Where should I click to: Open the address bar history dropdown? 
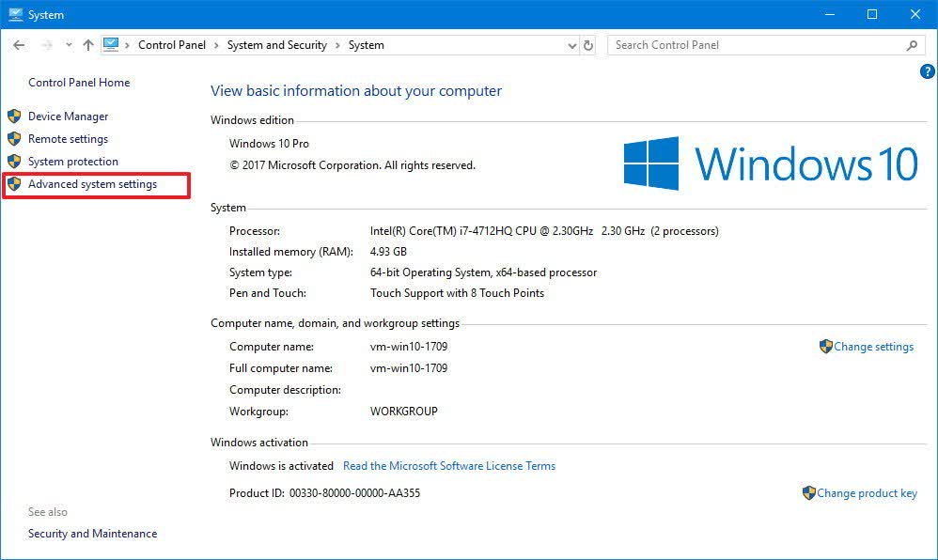tap(571, 45)
